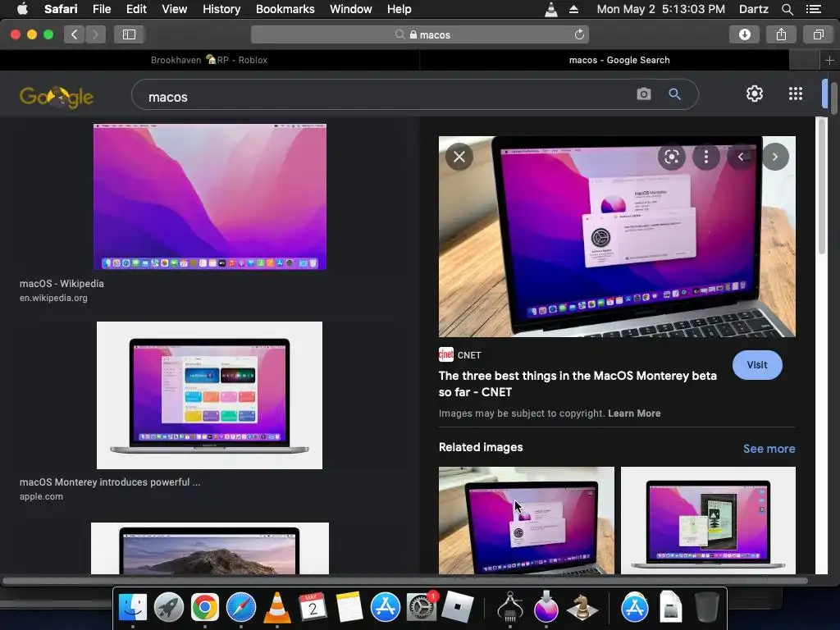The image size is (840, 630).
Task: Click the Dartz user name in menu bar
Action: [753, 9]
